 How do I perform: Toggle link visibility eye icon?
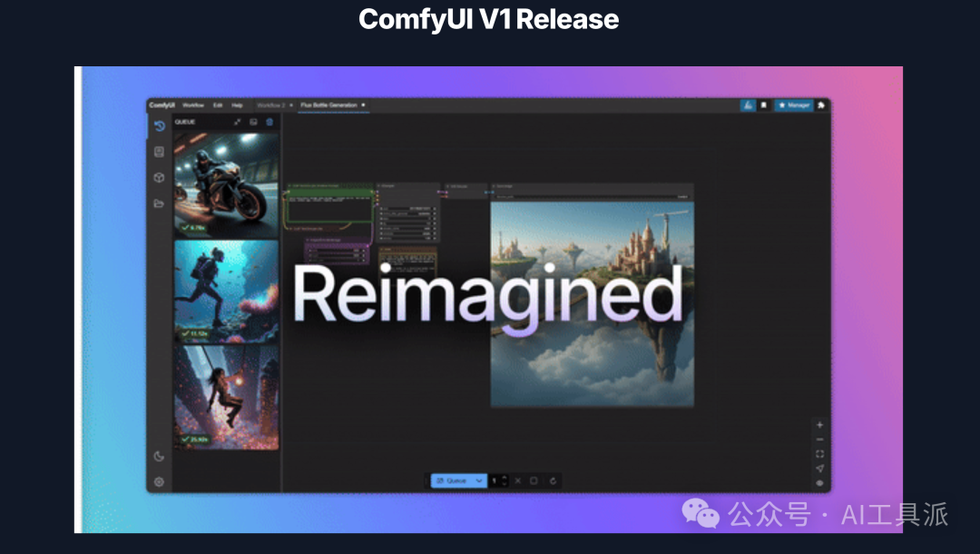[820, 483]
